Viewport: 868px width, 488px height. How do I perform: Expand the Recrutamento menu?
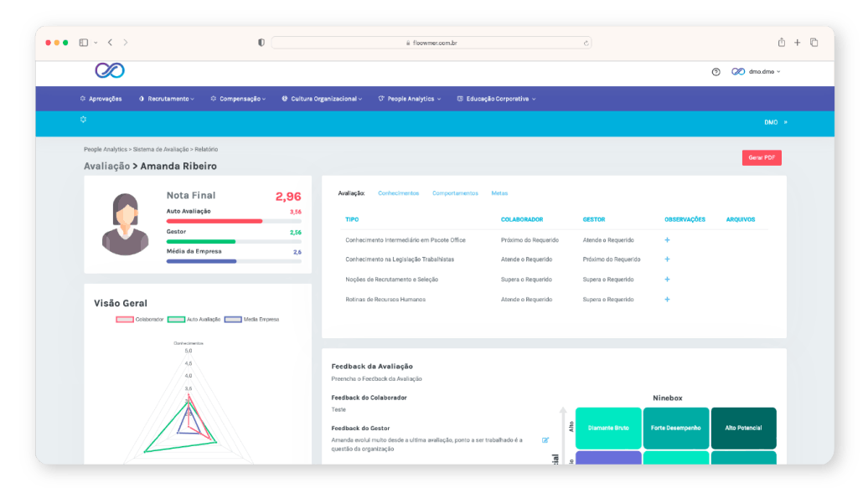pos(167,99)
